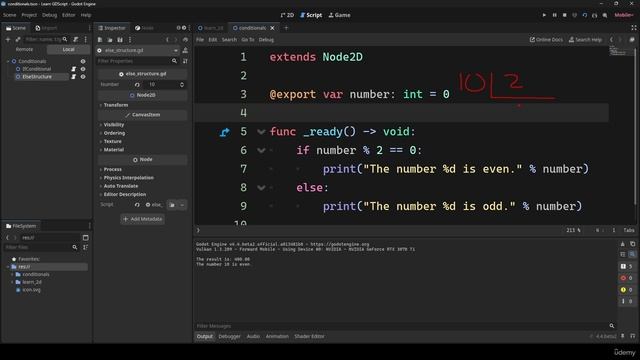Open the top Debug menu
640x360 pixels.
49,15
